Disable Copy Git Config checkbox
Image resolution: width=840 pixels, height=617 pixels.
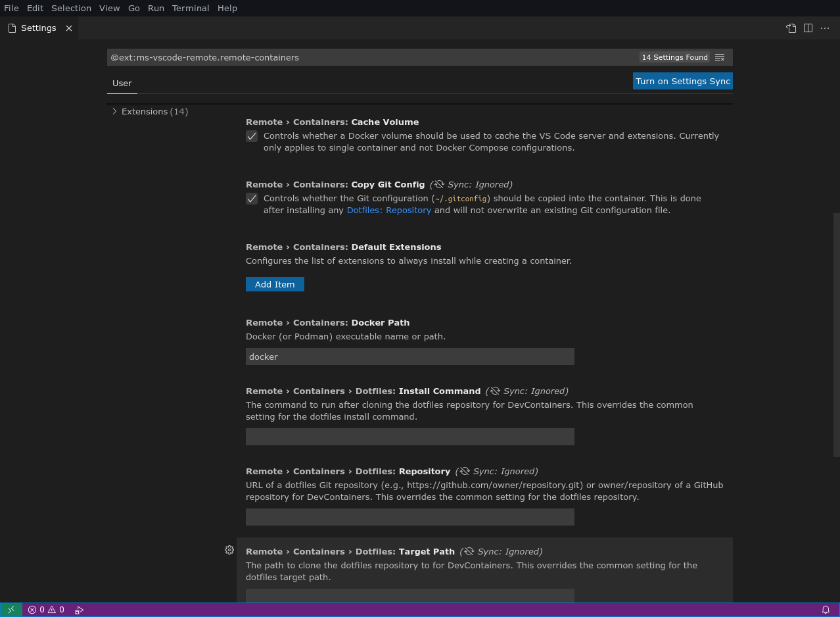pos(252,199)
